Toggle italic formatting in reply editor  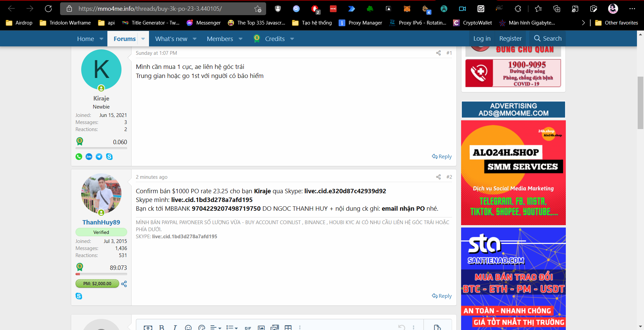175,328
